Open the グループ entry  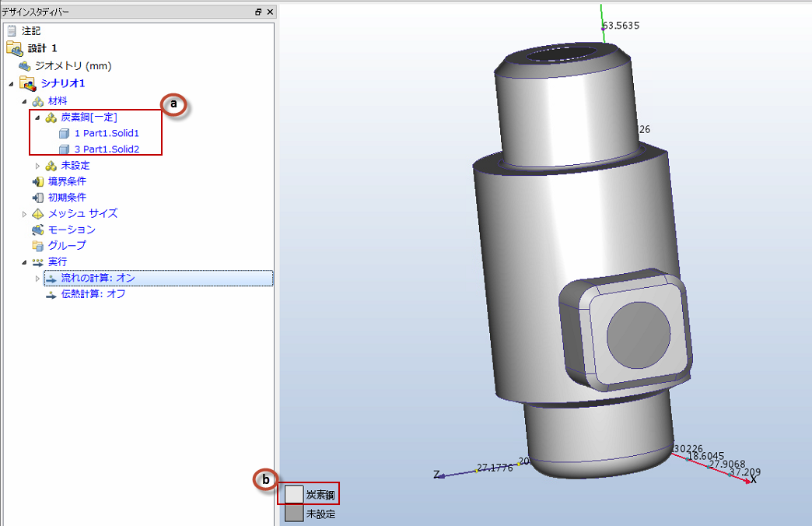(x=68, y=246)
